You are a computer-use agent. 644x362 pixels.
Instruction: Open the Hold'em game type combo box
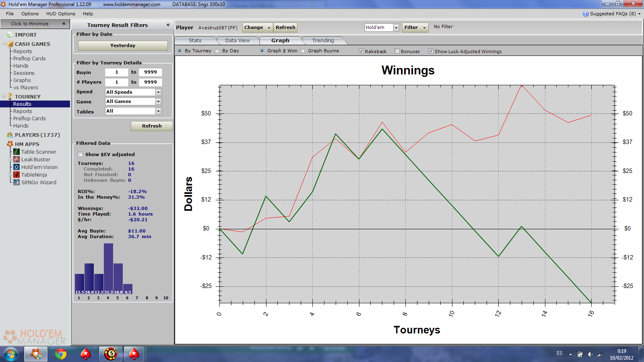382,27
